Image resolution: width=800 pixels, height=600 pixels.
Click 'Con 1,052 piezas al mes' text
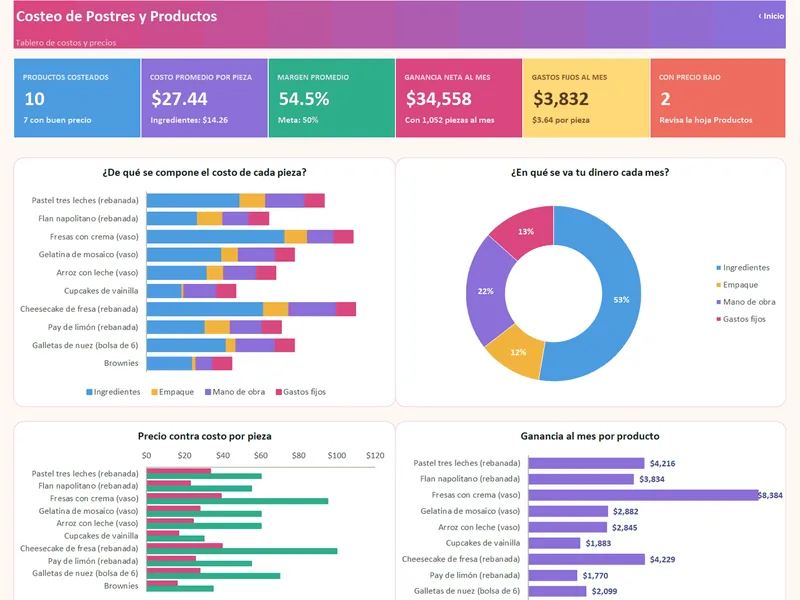tap(449, 120)
